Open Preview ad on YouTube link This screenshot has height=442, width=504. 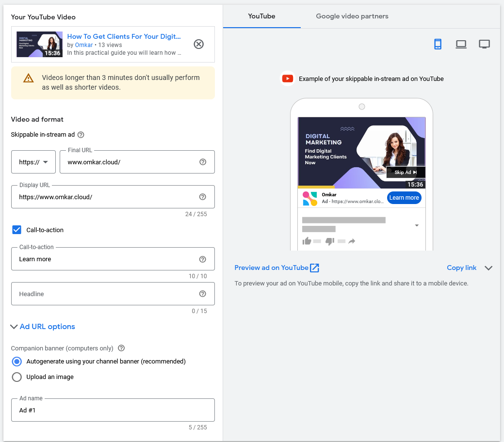click(x=277, y=268)
